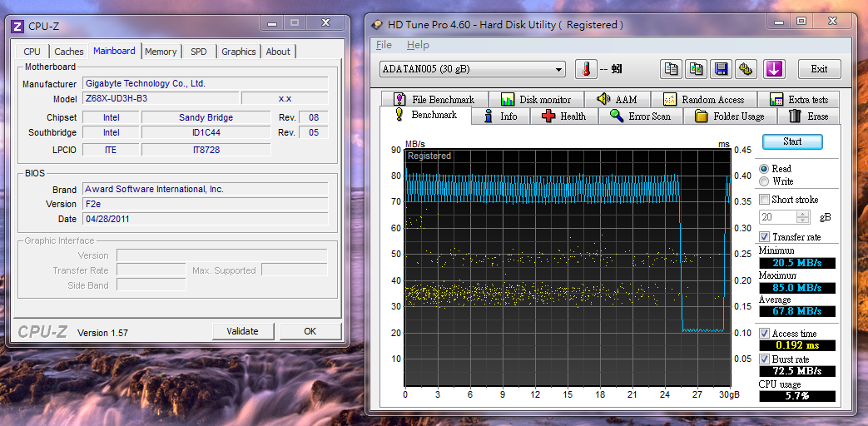Open the Graphics tab in CPU-Z
The image size is (868, 426).
click(239, 52)
